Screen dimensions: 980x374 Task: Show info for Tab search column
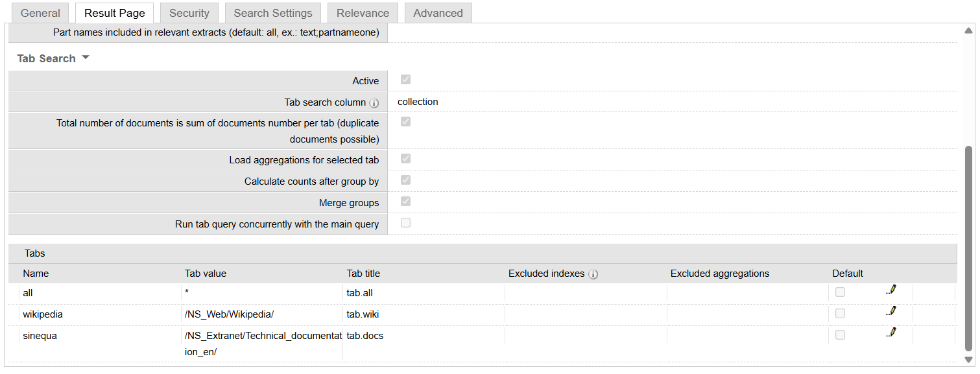[374, 103]
